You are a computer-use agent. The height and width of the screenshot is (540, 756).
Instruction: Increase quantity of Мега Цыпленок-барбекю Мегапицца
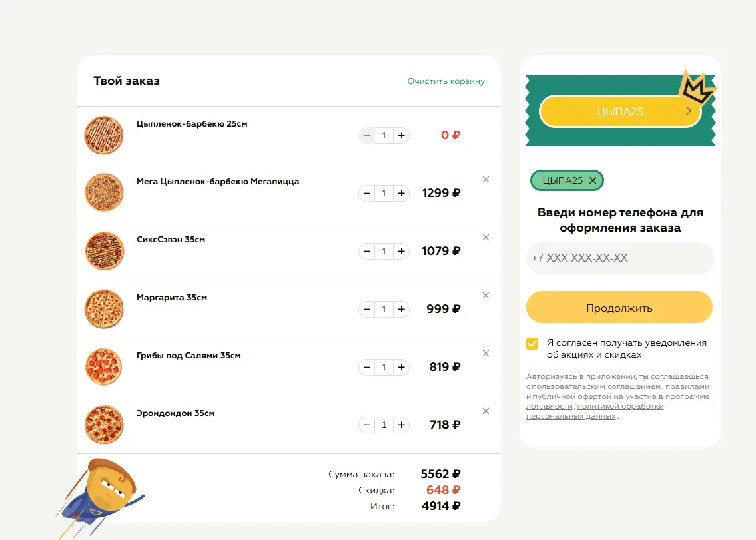(401, 193)
